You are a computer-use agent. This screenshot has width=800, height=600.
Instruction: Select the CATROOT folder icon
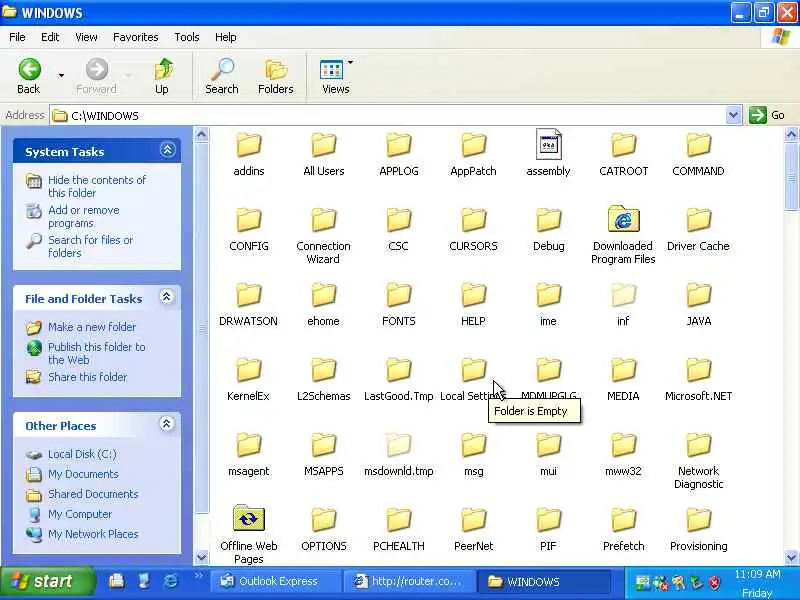(623, 145)
